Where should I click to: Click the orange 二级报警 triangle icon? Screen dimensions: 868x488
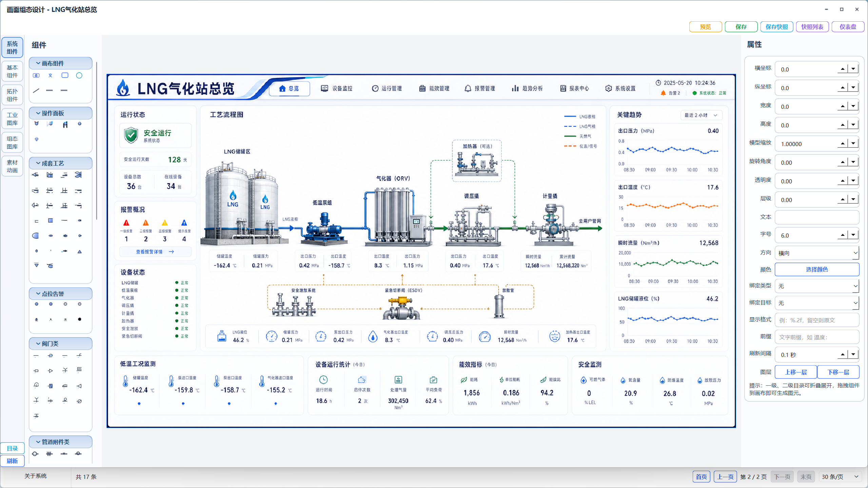[x=146, y=223]
